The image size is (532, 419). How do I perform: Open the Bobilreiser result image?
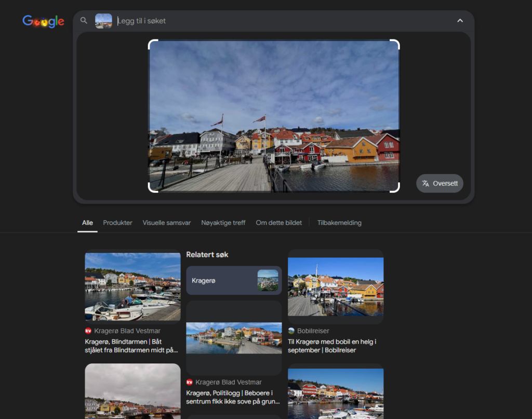click(x=336, y=287)
